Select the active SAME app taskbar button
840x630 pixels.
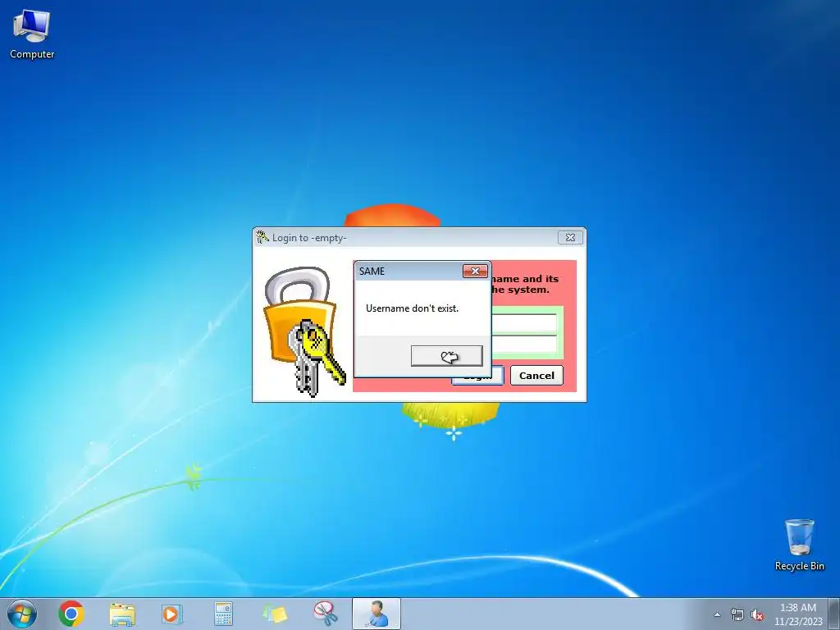[x=376, y=614]
